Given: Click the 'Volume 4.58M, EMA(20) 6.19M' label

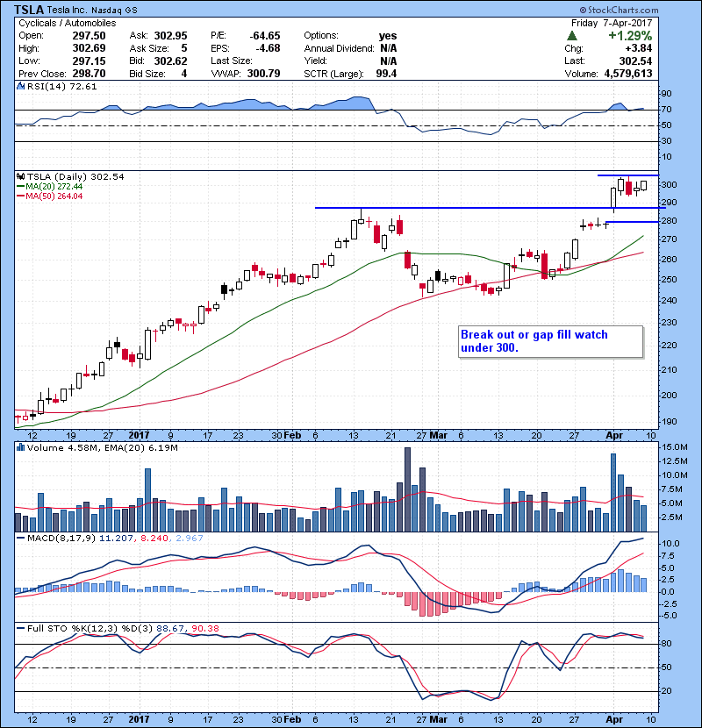Looking at the screenshot, I should pyautogui.click(x=102, y=448).
